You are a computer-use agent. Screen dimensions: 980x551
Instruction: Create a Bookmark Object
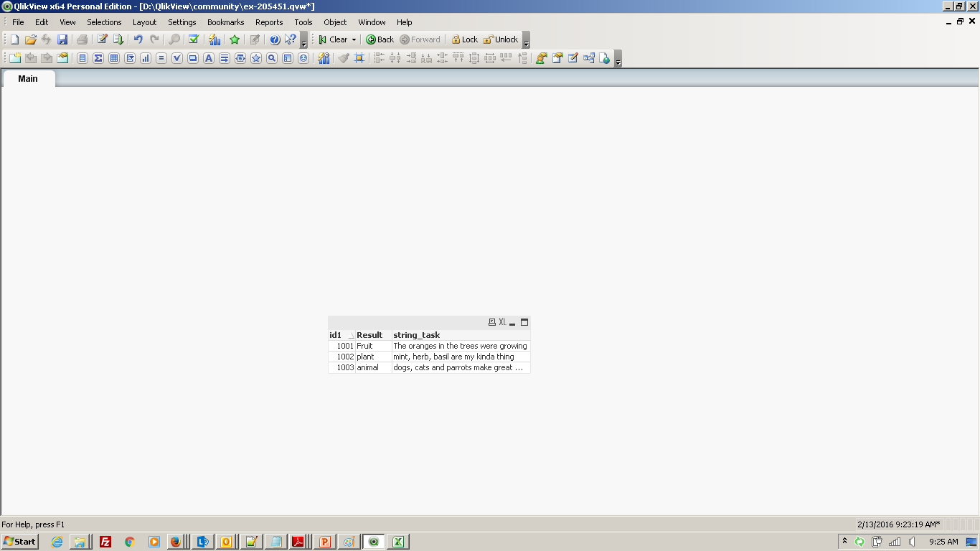[256, 58]
